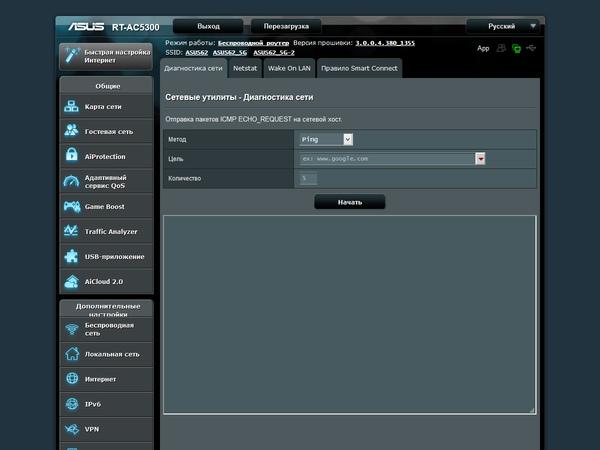Click the Метод row label
600x450 pixels.
[x=177, y=140]
